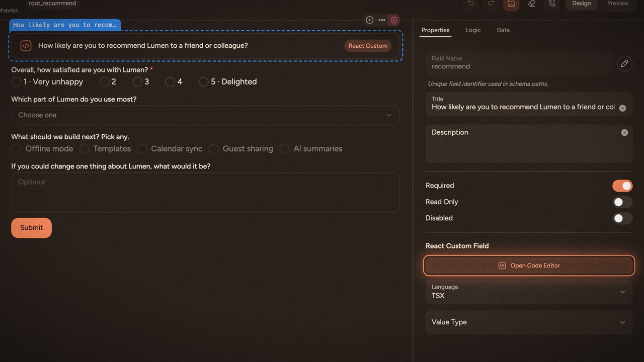Switch to the Properties tab
Screen dimensions: 644x362
pyautogui.click(x=435, y=30)
